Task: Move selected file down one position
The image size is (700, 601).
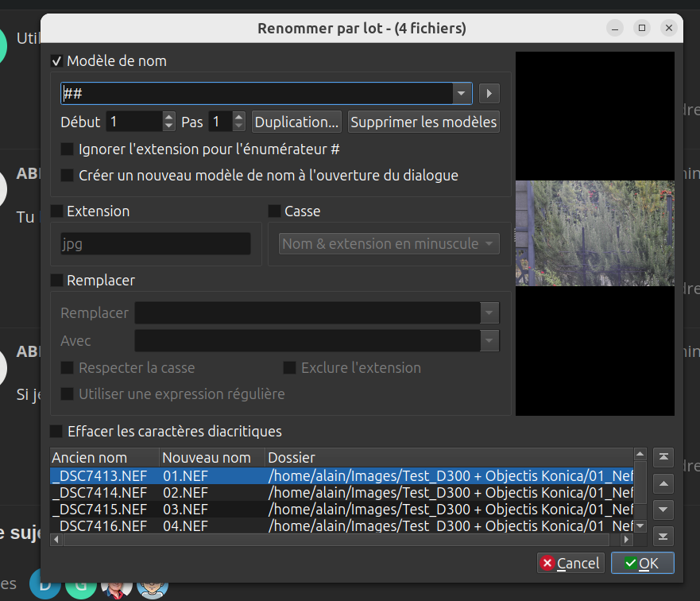Action: [x=663, y=510]
